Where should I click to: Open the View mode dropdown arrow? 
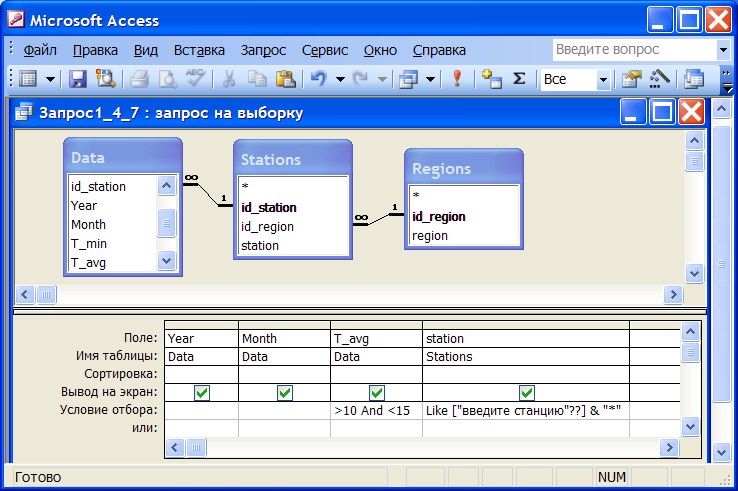[x=50, y=79]
